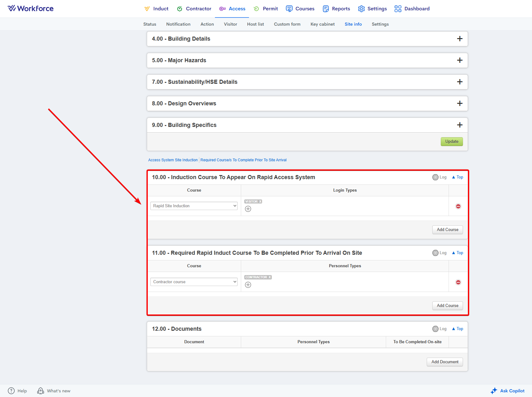532x397 pixels.
Task: Click the Add Document button
Action: pos(445,362)
